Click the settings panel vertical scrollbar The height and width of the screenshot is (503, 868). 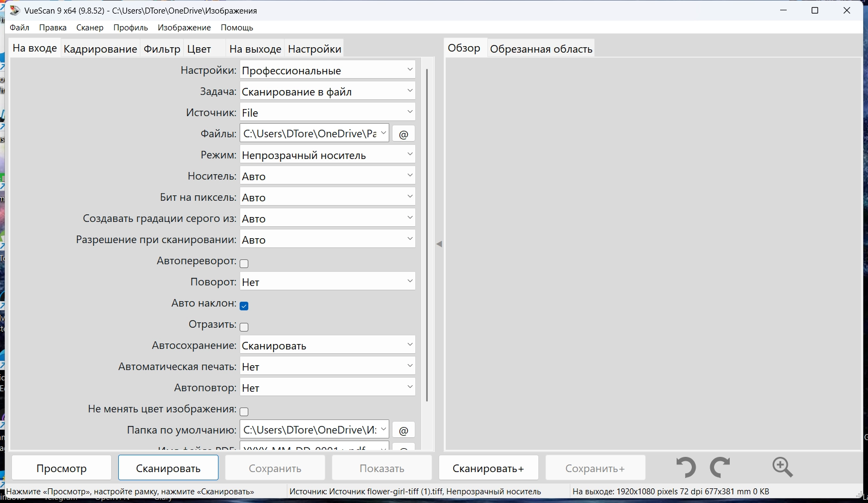[427, 235]
